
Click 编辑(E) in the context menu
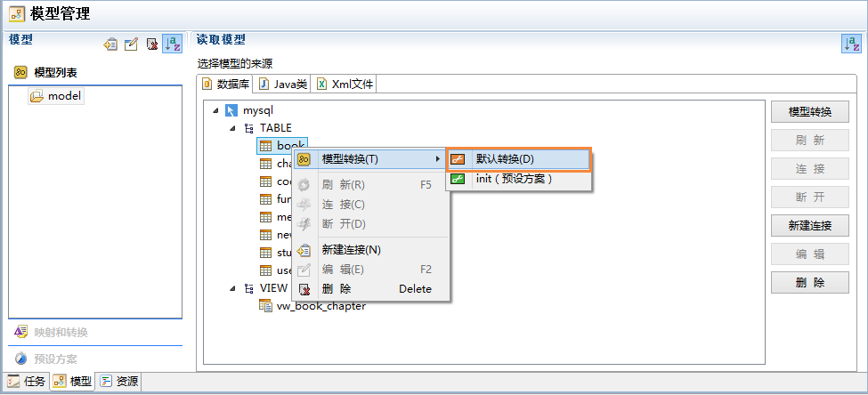tap(369, 270)
